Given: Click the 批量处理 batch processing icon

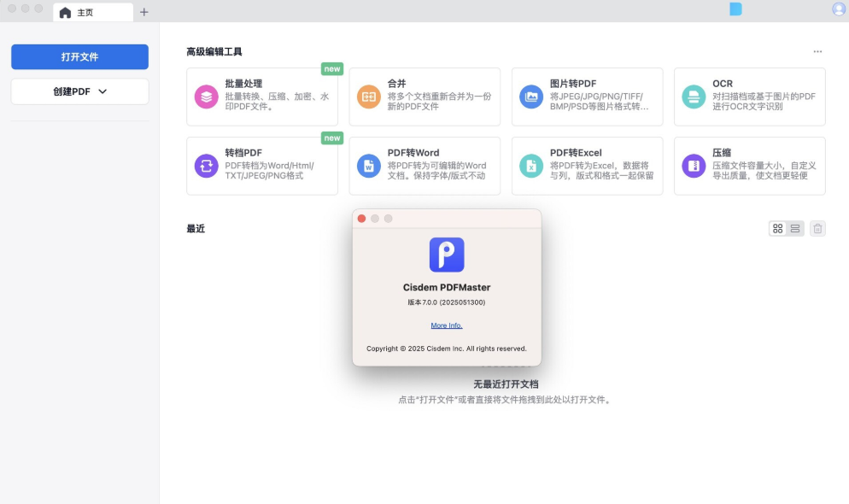Looking at the screenshot, I should pos(207,97).
